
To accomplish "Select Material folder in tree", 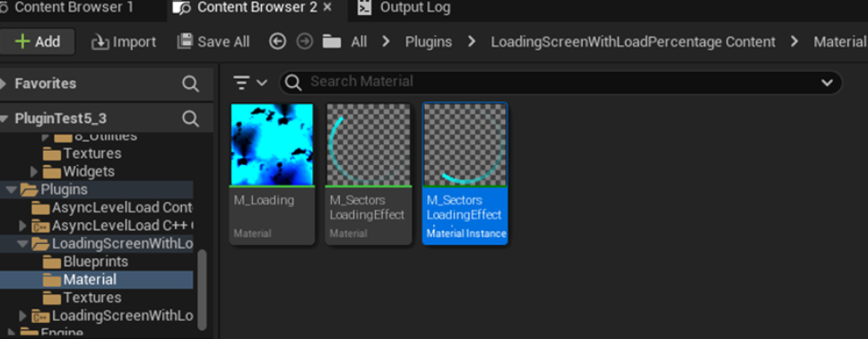I will point(90,280).
